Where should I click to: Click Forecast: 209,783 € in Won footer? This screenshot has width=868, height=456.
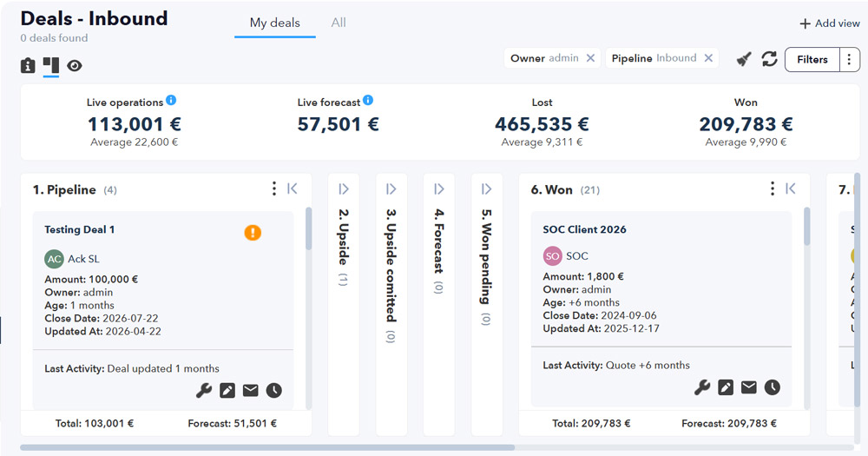[729, 423]
